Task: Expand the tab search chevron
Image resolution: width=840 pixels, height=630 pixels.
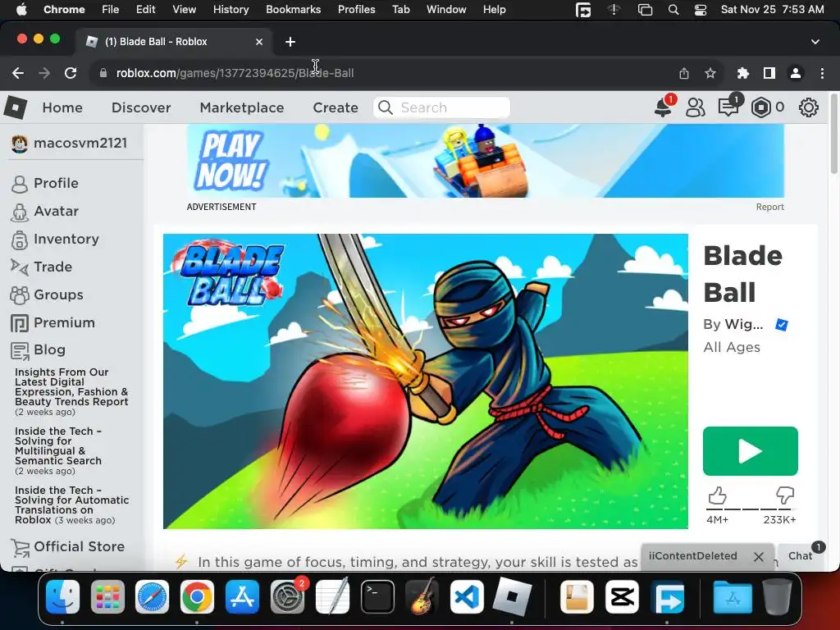Action: coord(815,42)
